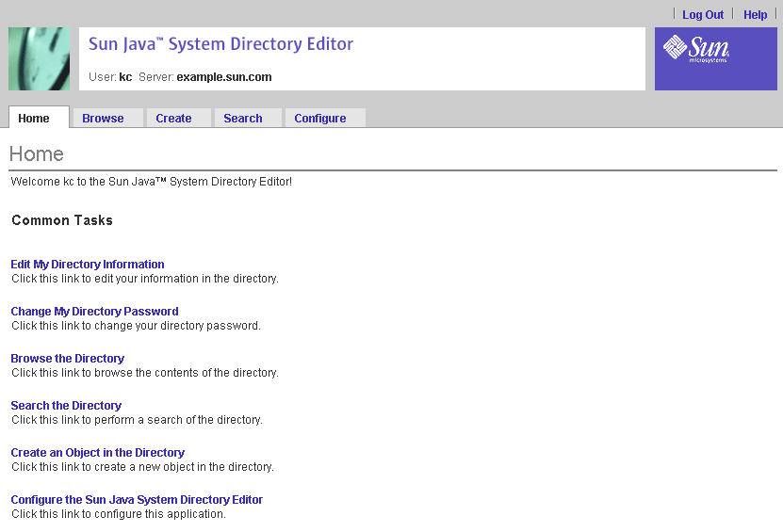The height and width of the screenshot is (532, 783).
Task: Open Create an Object in the Directory
Action: coord(97,453)
